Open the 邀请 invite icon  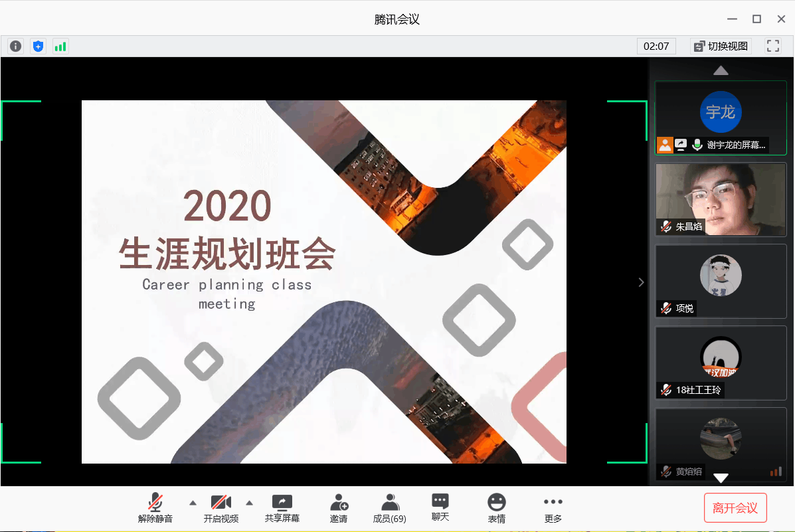coord(339,508)
